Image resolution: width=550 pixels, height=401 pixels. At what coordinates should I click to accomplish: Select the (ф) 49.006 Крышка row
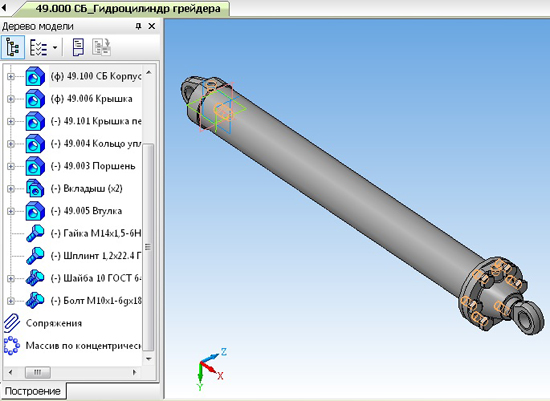92,99
